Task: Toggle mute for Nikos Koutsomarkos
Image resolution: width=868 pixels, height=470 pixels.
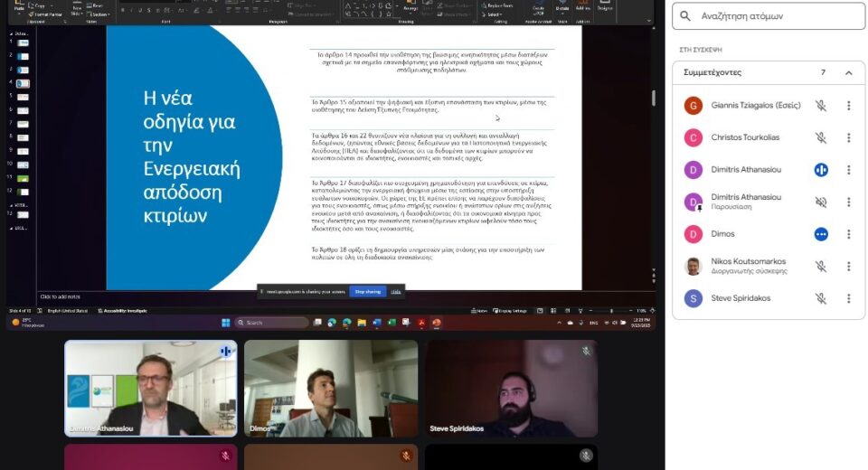Action: 821,267
